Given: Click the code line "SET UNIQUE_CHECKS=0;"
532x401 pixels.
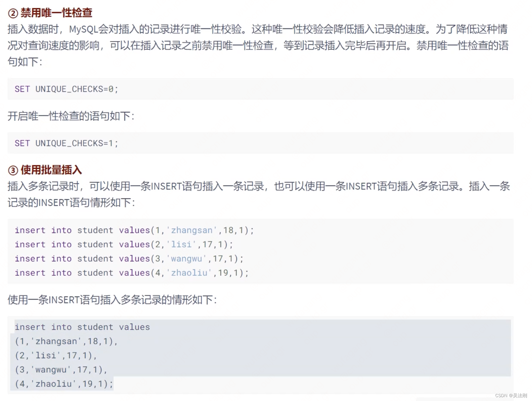Looking at the screenshot, I should [66, 89].
